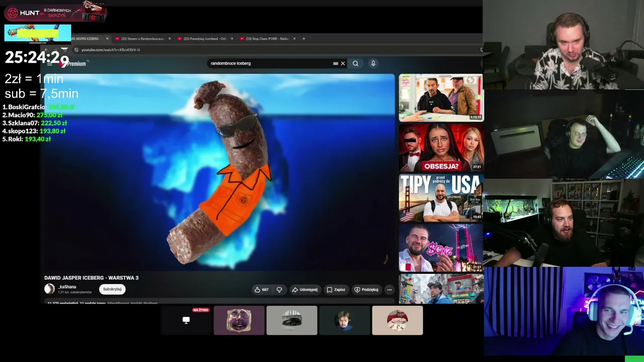Subscribe with the Subskrybuj button
Viewport: 644px width, 362px height.
click(x=112, y=289)
